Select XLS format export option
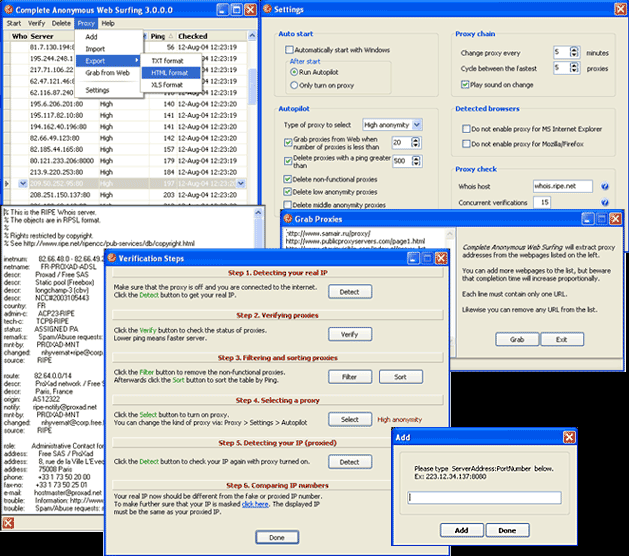 (167, 85)
